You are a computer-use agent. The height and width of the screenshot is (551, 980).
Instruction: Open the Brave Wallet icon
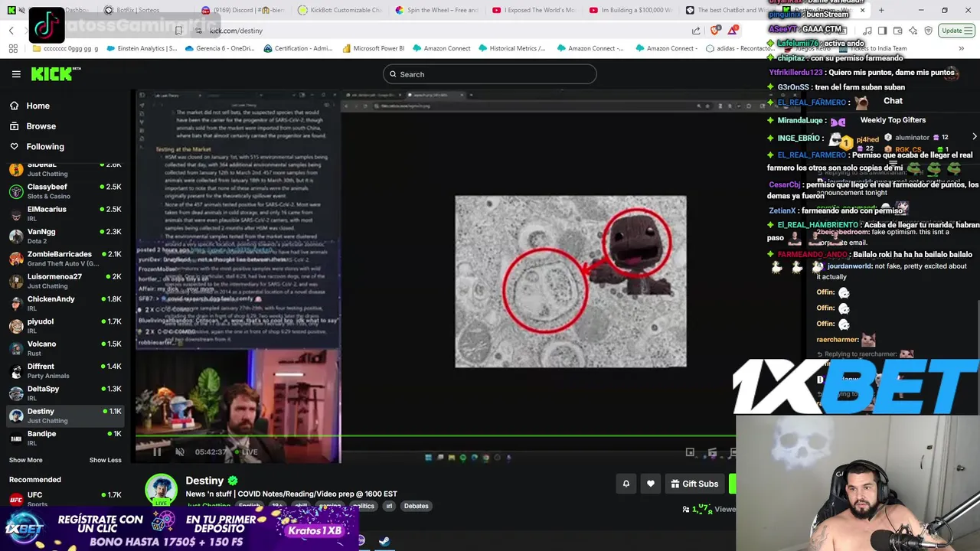[x=898, y=31]
